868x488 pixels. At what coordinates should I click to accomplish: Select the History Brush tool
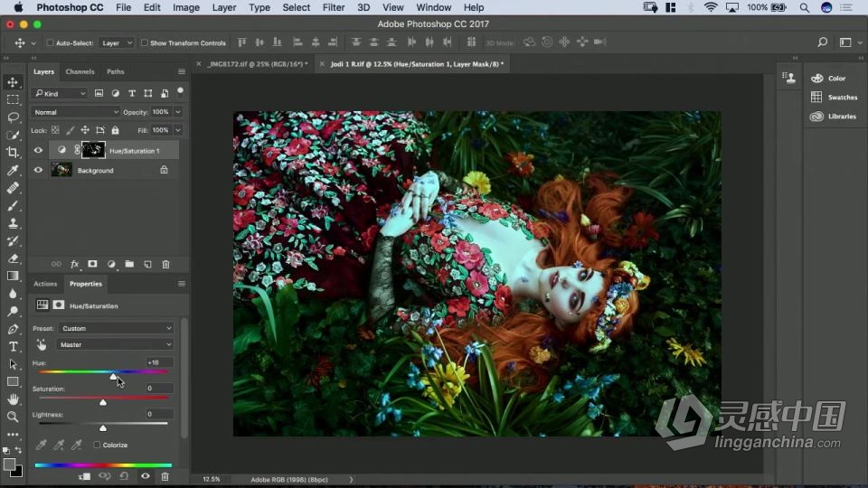pyautogui.click(x=13, y=240)
